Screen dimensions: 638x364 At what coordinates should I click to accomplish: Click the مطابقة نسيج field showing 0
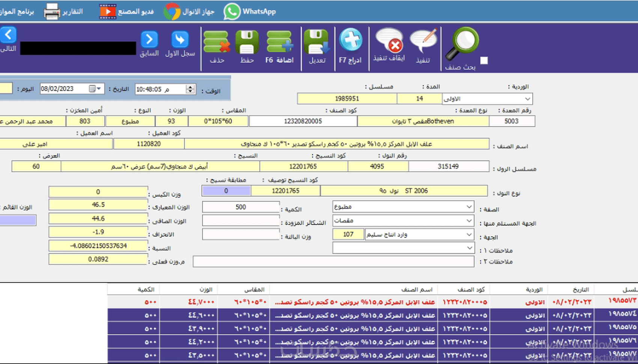point(226,191)
